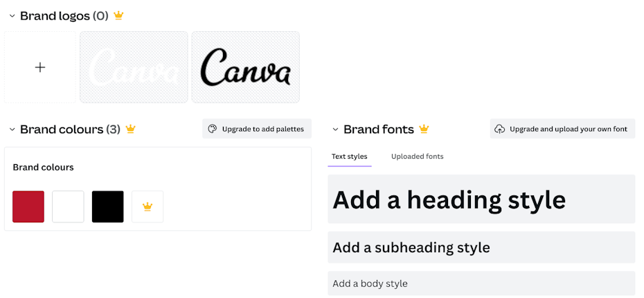The image size is (644, 298).
Task: Select the red brand colour swatch
Action: (28, 207)
